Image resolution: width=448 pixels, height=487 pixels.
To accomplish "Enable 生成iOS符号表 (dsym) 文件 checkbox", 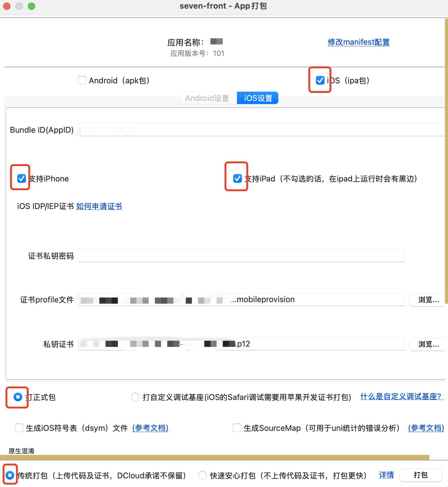I will (19, 428).
